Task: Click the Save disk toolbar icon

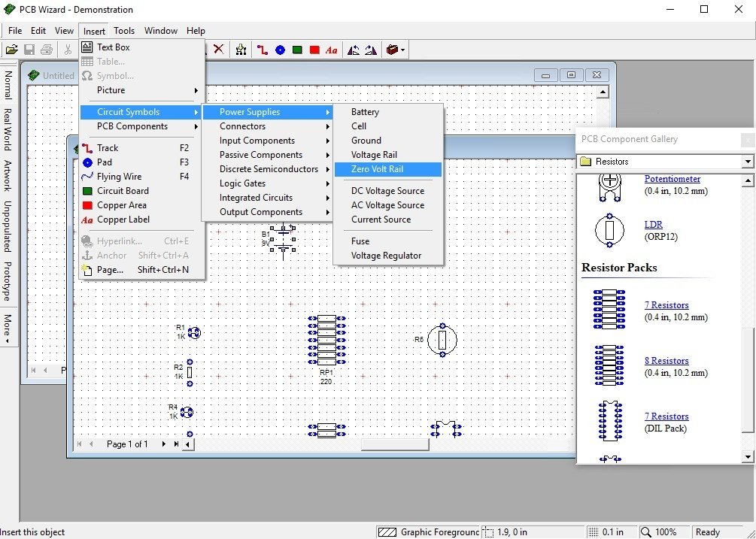Action: [x=29, y=50]
